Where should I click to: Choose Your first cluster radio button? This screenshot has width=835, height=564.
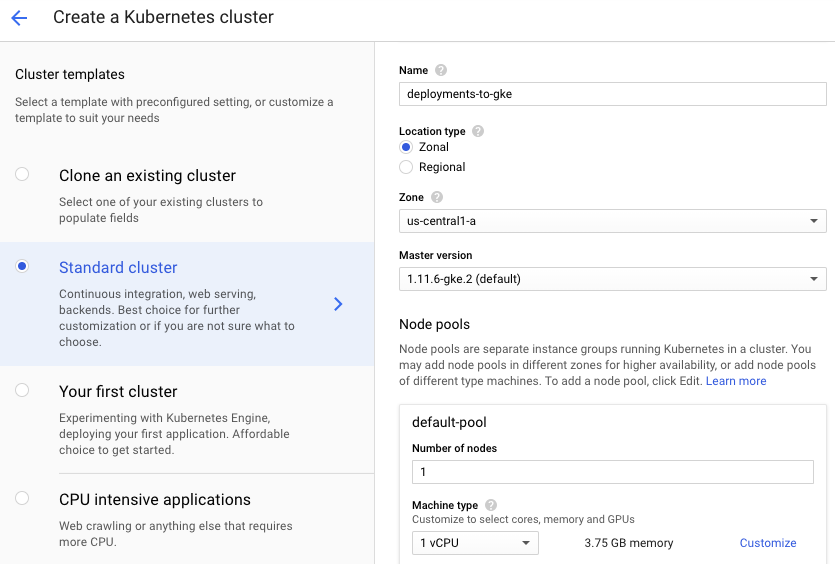22,390
